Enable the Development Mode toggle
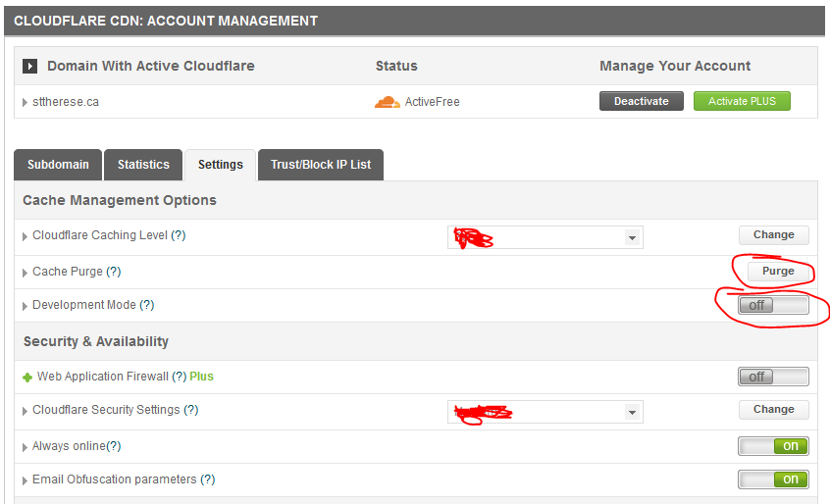Viewport: 830px width, 504px height. [x=773, y=305]
